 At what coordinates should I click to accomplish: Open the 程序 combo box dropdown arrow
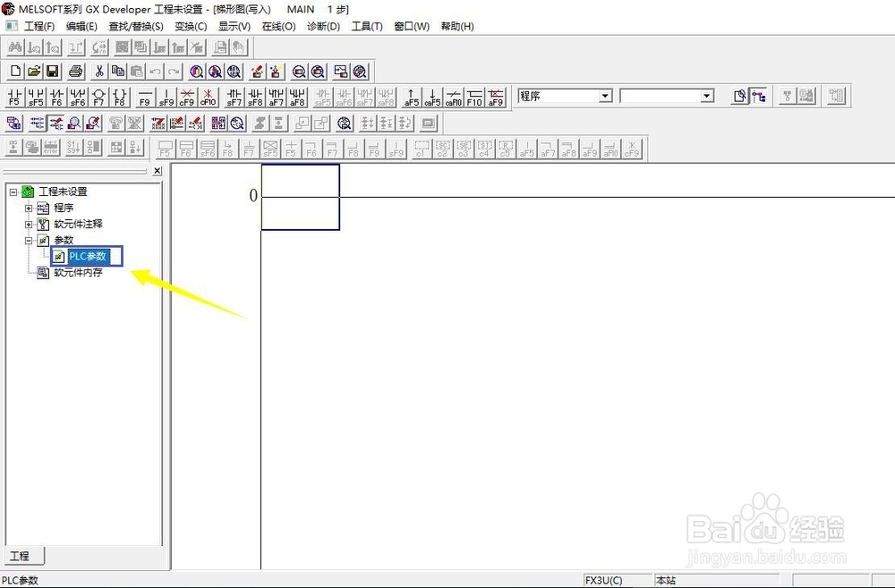(606, 96)
